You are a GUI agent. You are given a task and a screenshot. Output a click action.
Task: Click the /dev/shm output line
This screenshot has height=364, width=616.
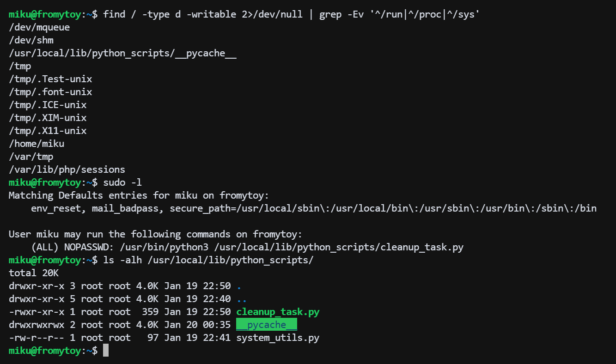[31, 40]
